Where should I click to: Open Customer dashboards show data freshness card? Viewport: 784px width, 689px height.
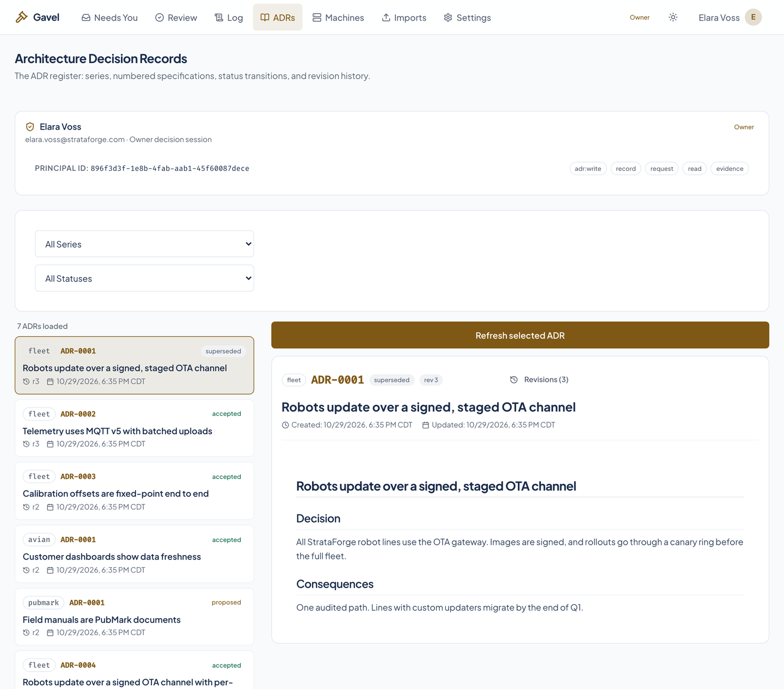pyautogui.click(x=134, y=554)
